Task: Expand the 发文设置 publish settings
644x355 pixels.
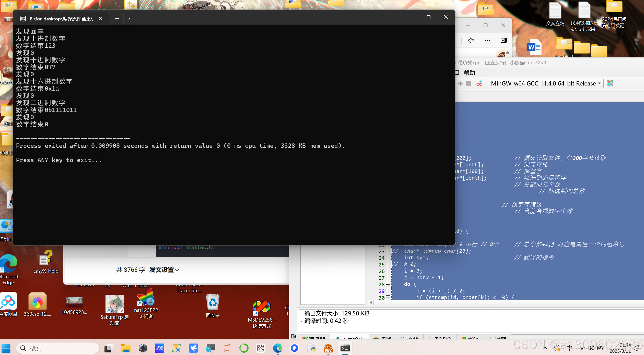Action: (x=164, y=270)
